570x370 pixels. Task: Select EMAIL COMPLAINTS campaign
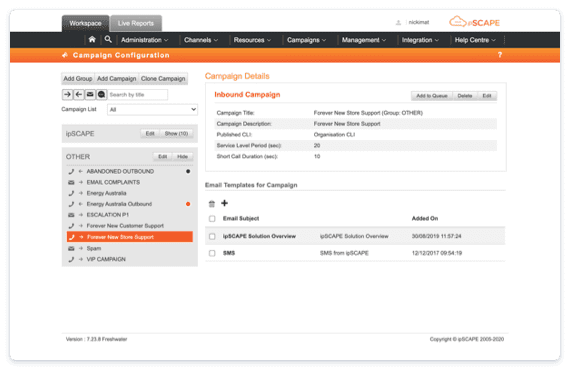point(113,182)
